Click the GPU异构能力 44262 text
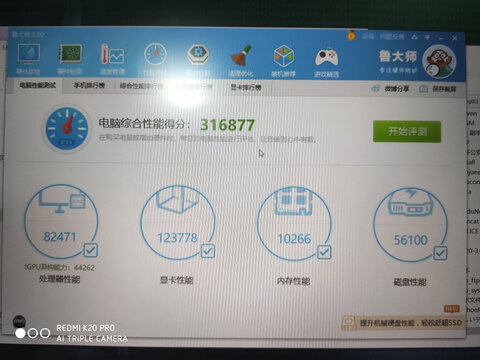Screen dimensions: 480x360 click(60, 267)
